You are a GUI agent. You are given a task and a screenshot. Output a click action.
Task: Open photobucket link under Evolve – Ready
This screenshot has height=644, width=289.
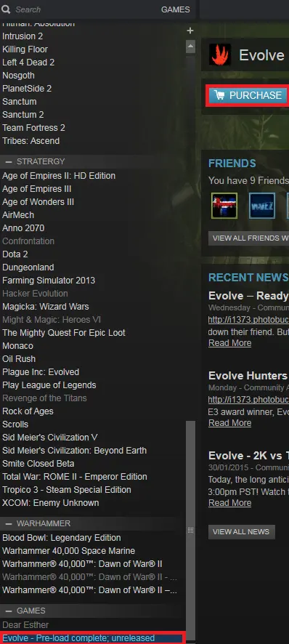click(x=248, y=319)
